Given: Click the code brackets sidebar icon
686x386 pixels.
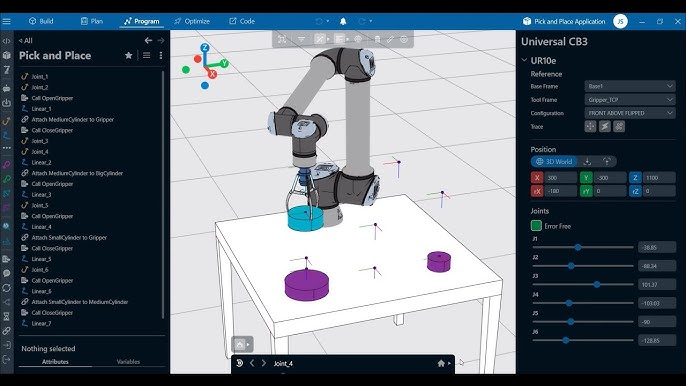Looking at the screenshot, I should coord(6,41).
